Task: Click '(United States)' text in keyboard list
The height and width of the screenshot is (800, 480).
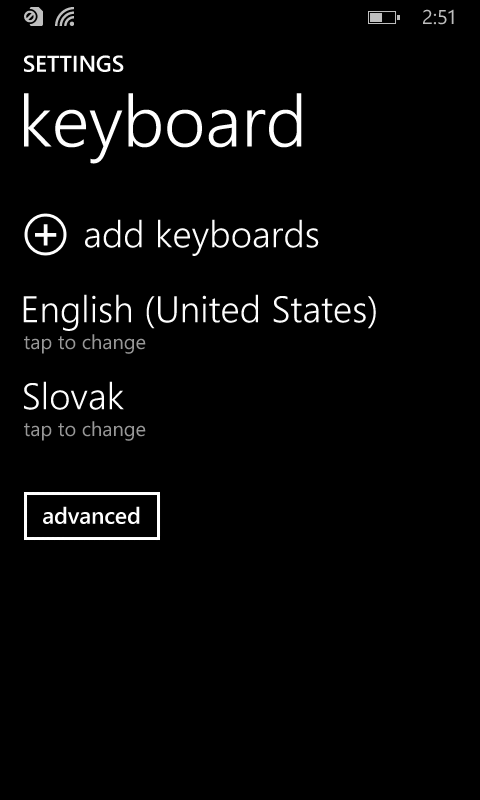Action: click(261, 311)
